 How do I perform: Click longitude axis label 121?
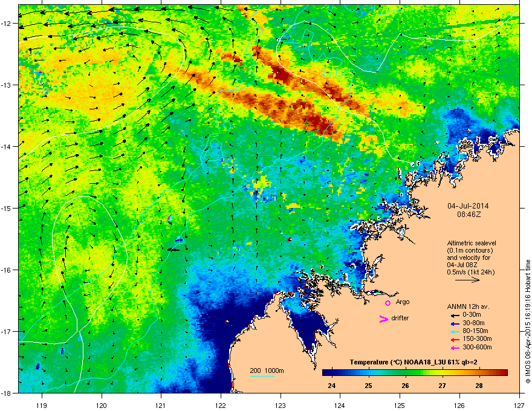[x=161, y=405]
